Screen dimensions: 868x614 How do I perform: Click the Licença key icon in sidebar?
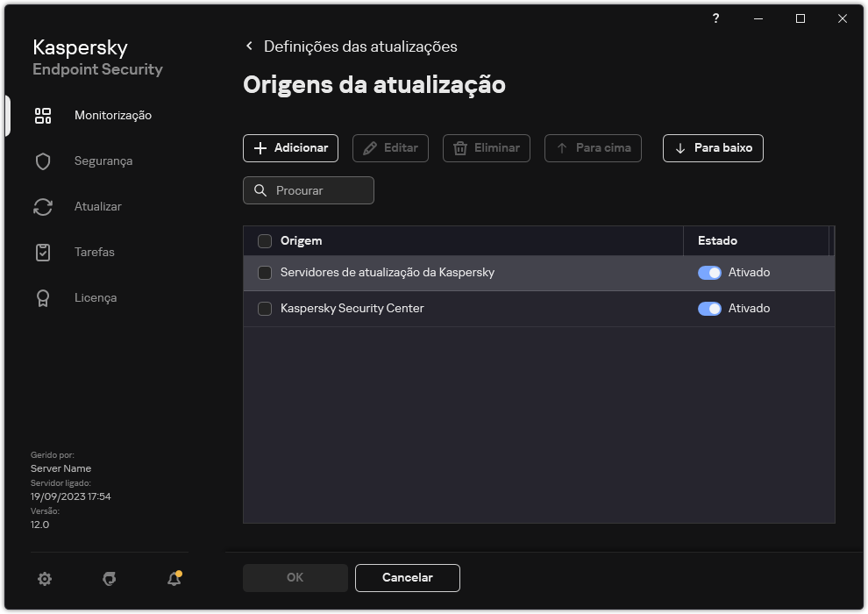[x=43, y=297]
